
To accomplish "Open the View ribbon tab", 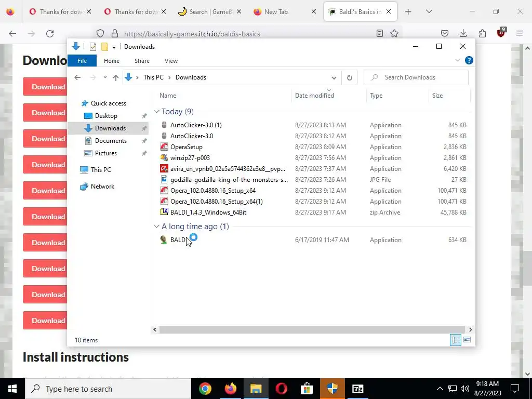I will coord(171,61).
